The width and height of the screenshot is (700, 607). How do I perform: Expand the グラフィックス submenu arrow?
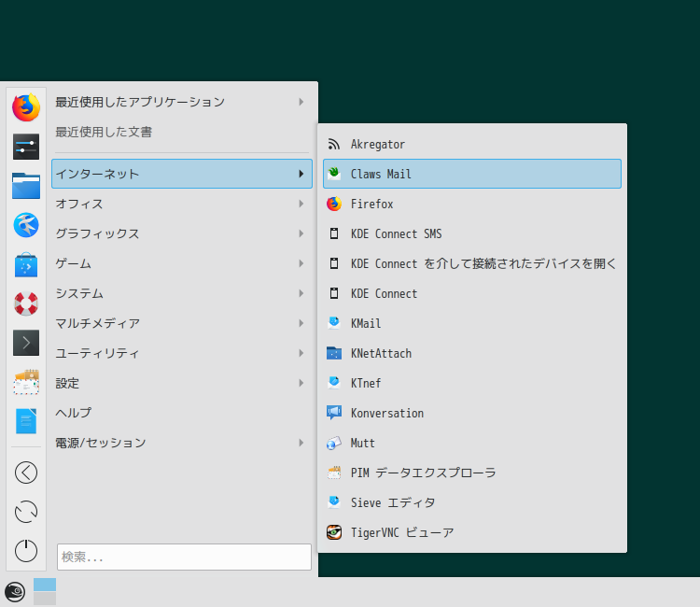click(301, 233)
